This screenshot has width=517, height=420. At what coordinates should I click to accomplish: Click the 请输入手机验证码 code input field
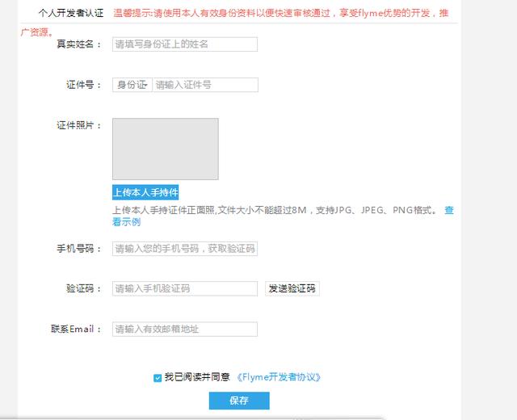[184, 288]
